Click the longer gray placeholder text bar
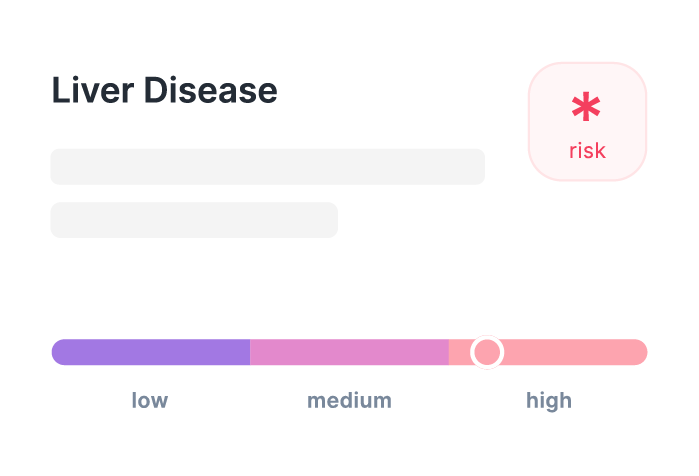This screenshot has width=699, height=476. pyautogui.click(x=267, y=167)
